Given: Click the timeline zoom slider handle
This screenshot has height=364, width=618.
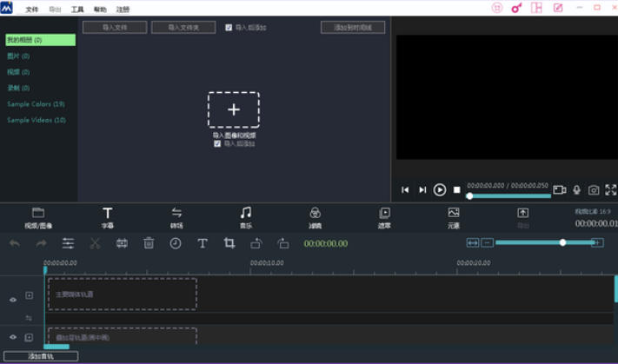Looking at the screenshot, I should pyautogui.click(x=563, y=242).
